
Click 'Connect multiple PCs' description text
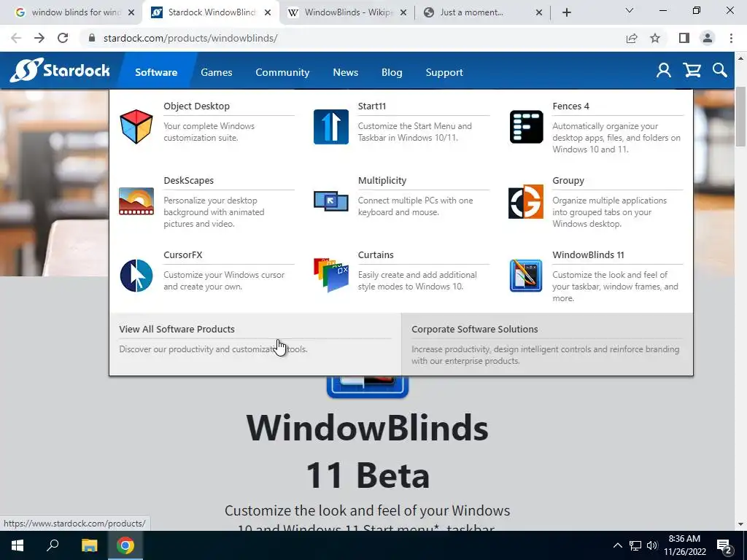coord(415,206)
